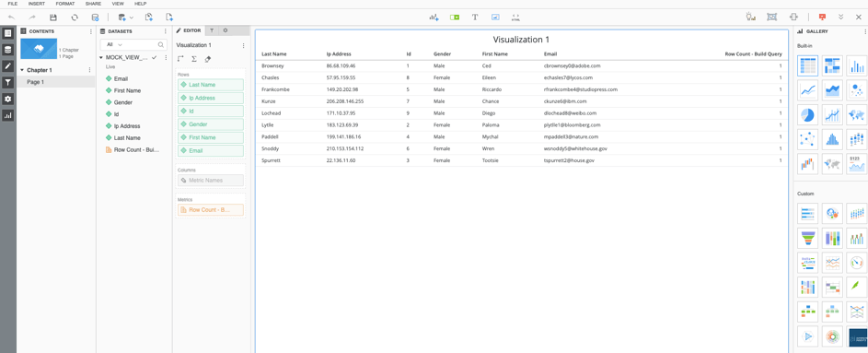Click the Undo arrow icon
The image size is (868, 353).
point(12,18)
